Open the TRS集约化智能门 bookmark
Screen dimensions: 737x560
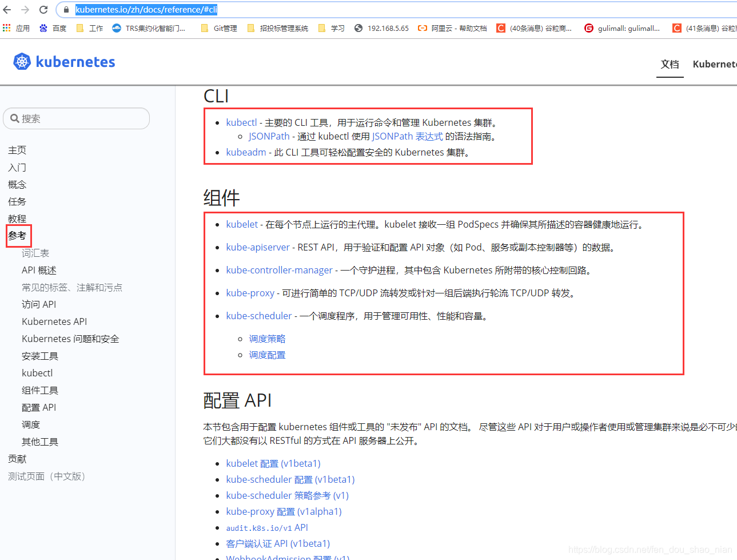(x=149, y=28)
